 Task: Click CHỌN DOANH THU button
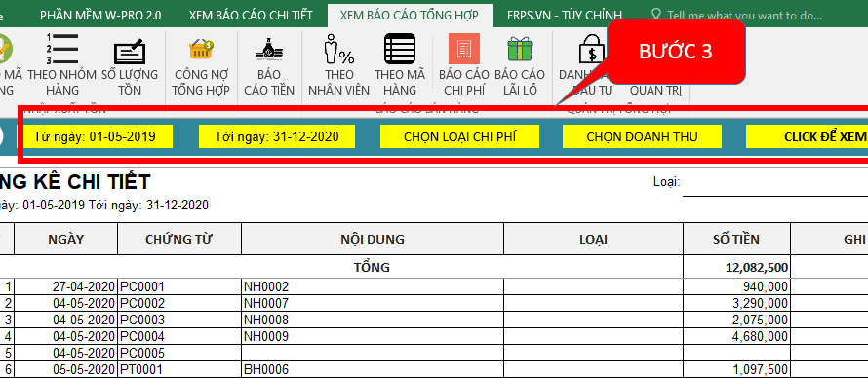tap(642, 136)
